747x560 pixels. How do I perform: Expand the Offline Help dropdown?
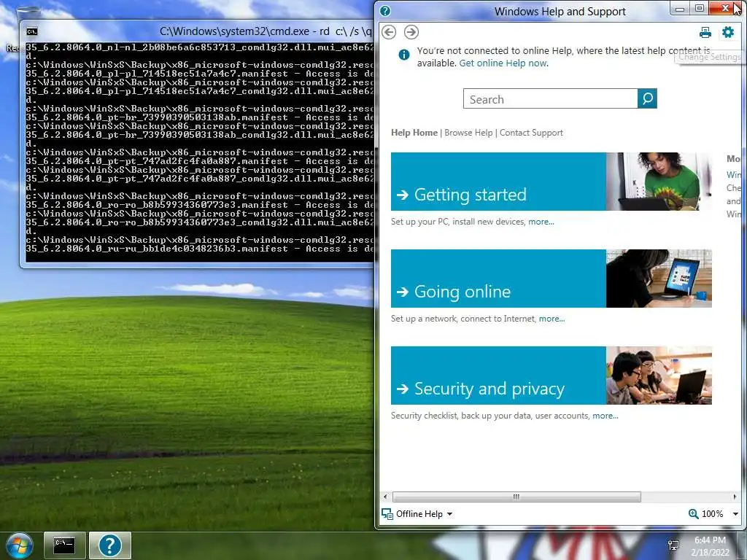click(449, 514)
